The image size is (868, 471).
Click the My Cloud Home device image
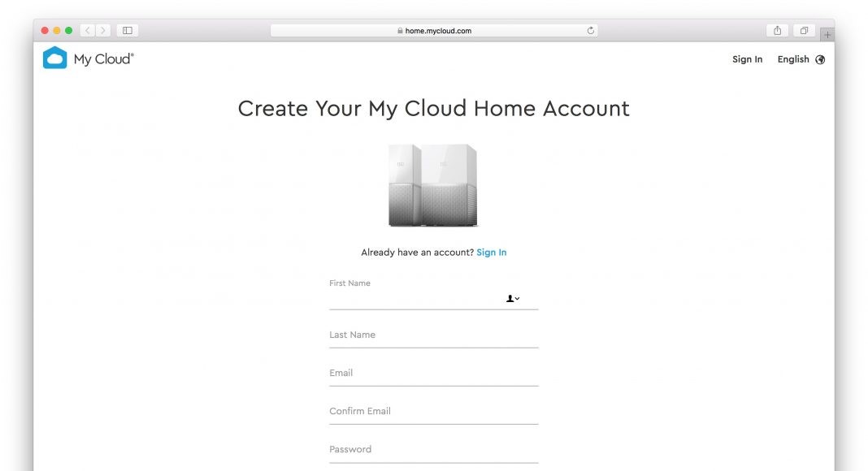coord(433,185)
